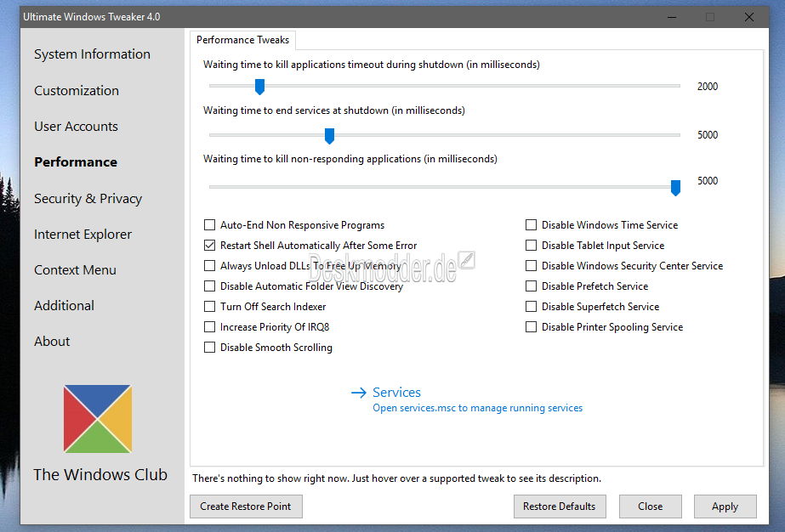Screen dimensions: 785x532
Task: Toggle Disable Tablet Input Service
Action: tap(532, 246)
